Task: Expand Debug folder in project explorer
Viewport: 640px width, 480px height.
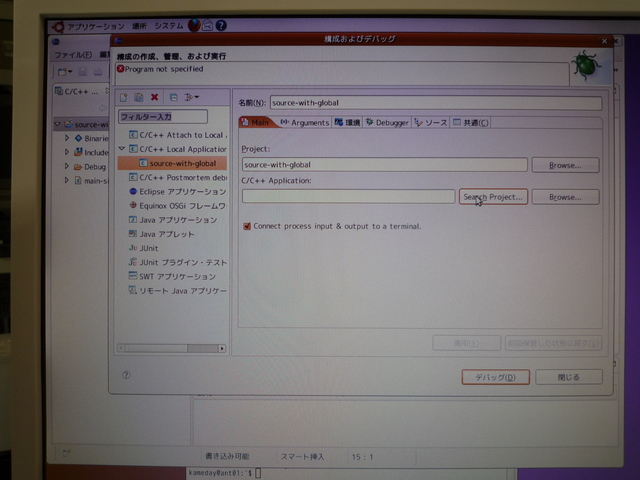Action: point(67,166)
